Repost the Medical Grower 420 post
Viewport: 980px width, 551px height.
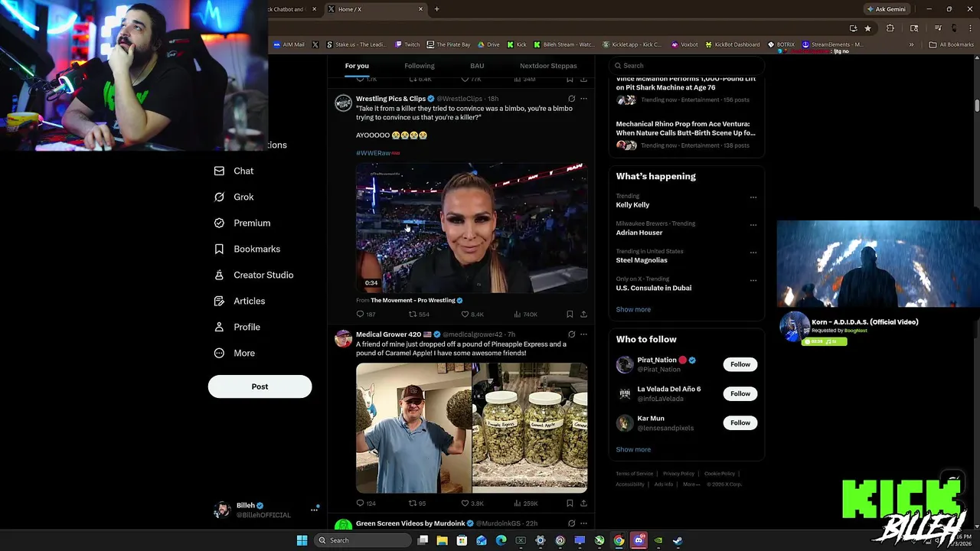coord(412,503)
